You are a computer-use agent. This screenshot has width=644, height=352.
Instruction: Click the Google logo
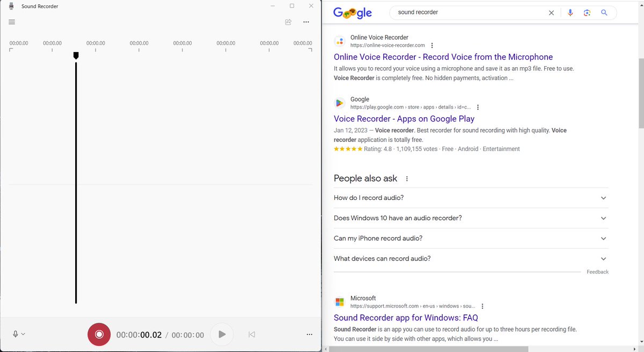(353, 13)
